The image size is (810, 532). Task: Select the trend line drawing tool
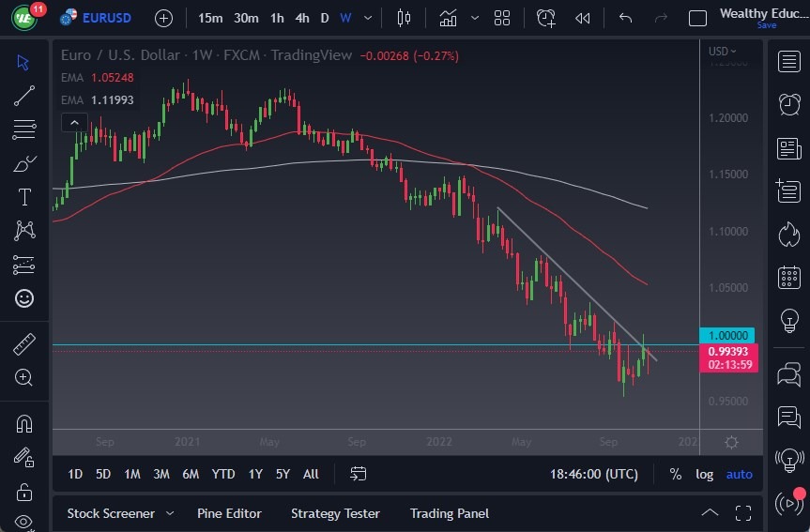[x=24, y=96]
